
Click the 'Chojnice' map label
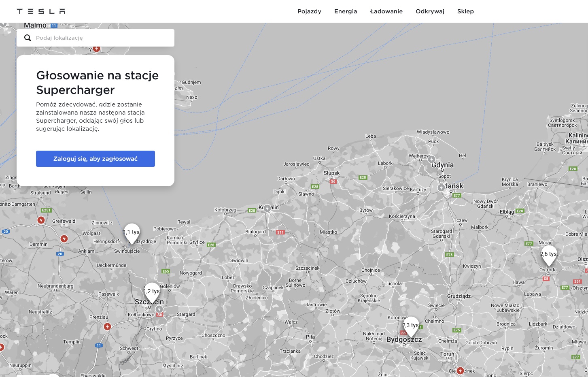click(x=371, y=270)
